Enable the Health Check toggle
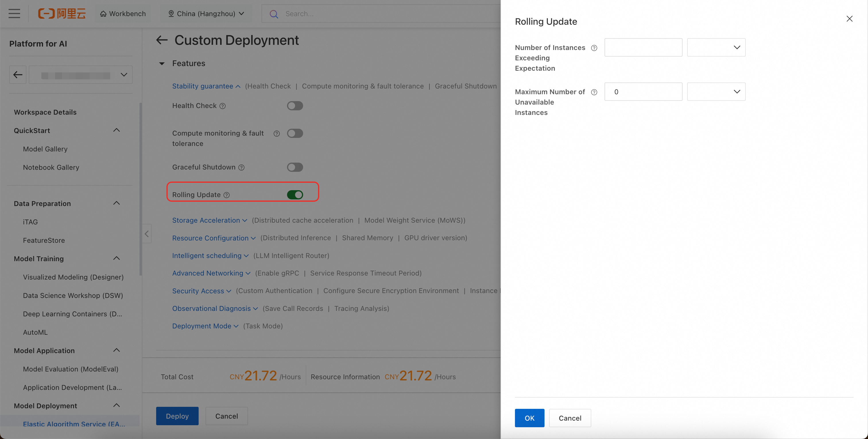The height and width of the screenshot is (439, 868). [295, 106]
